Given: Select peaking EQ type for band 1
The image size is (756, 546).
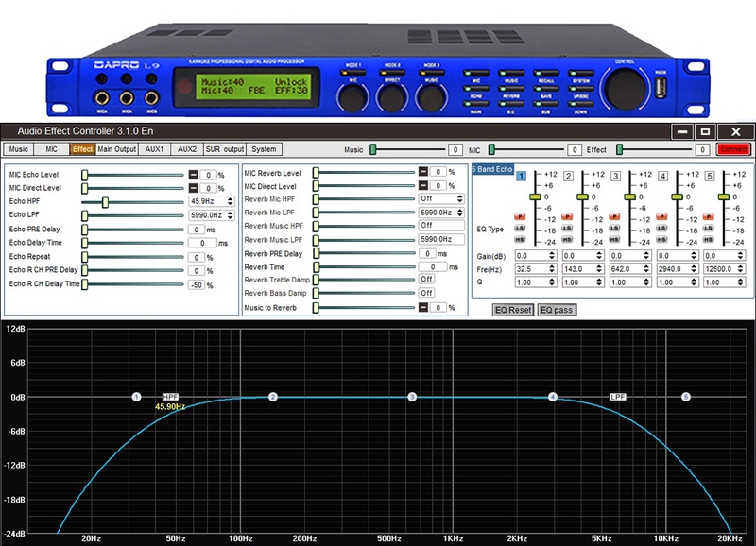Looking at the screenshot, I should coord(520,217).
